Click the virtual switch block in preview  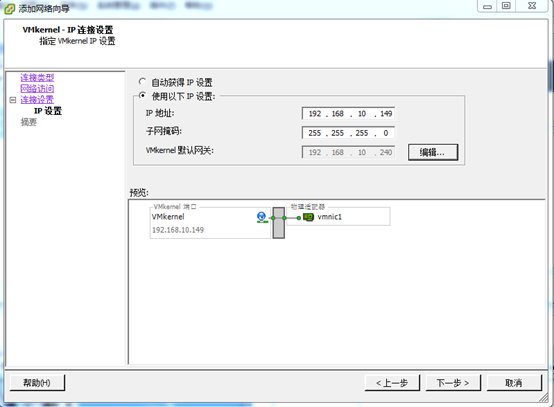(x=278, y=223)
